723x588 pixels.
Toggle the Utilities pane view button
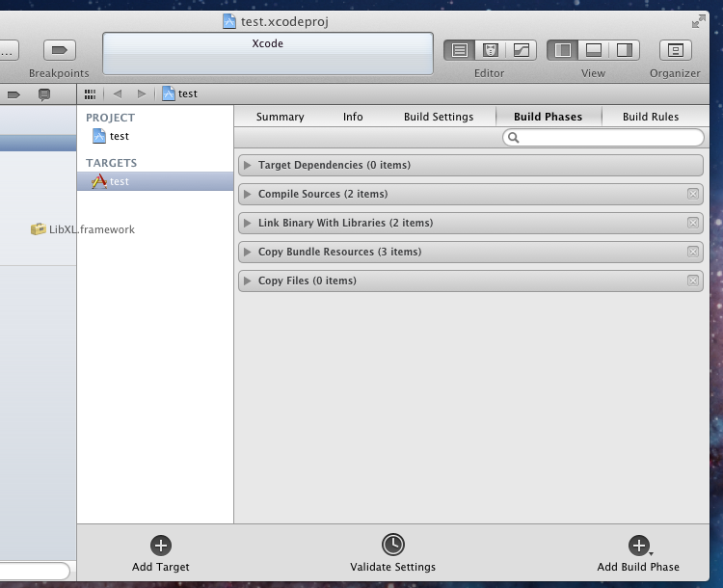click(625, 50)
